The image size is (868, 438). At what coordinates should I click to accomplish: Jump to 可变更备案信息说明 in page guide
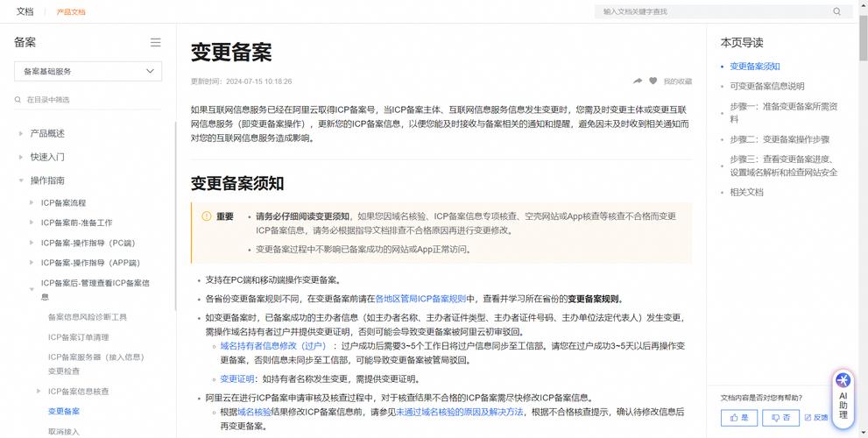[x=767, y=87]
